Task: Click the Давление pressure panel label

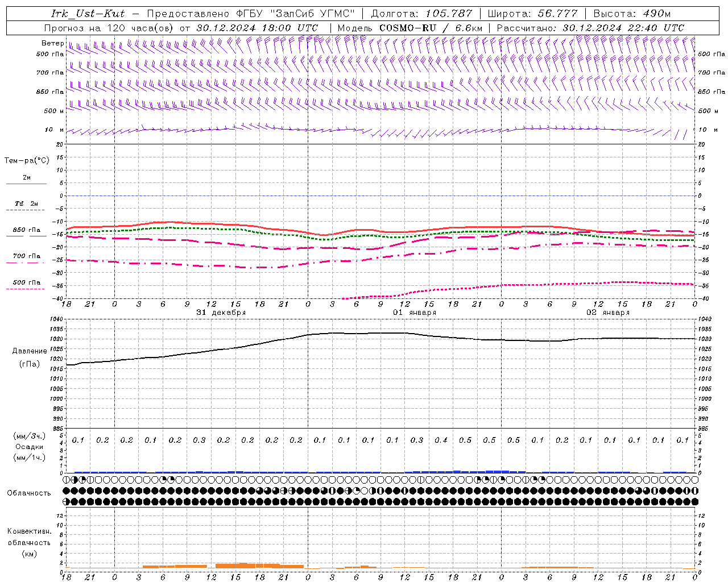Action: (30, 351)
